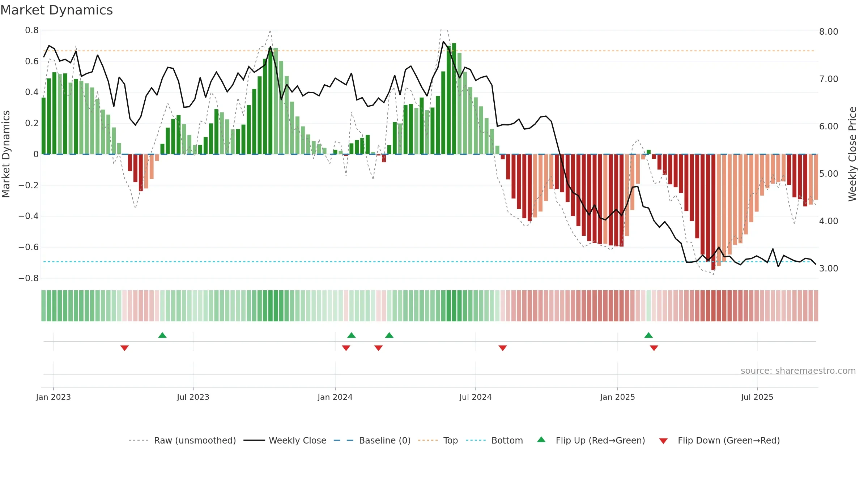Screen dimensions: 868x488
Task: Click the source: sharemaestro.com text
Action: [x=798, y=371]
